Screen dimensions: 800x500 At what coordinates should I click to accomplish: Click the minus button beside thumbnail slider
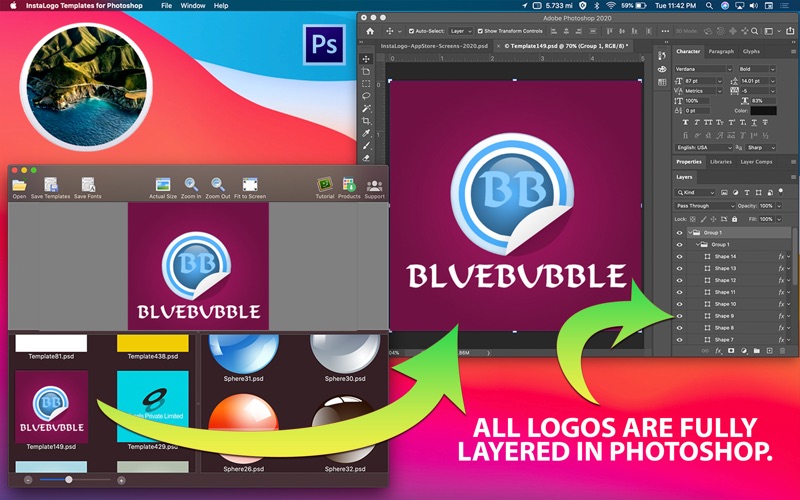pos(28,480)
